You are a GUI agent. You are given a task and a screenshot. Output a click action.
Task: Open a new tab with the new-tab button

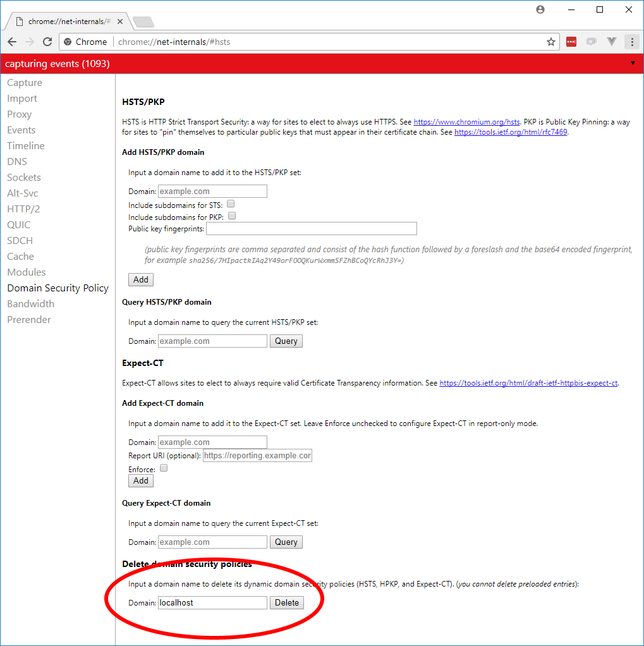143,21
